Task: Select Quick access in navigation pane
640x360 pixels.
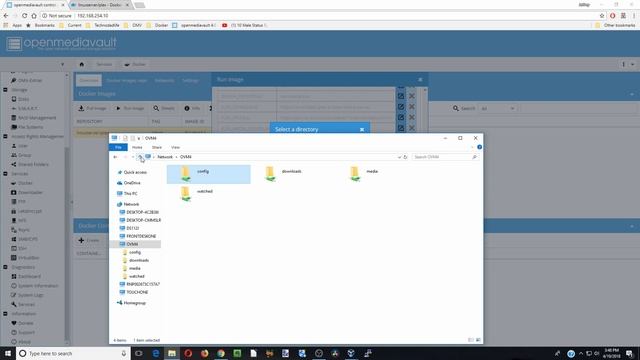Action: (135, 172)
